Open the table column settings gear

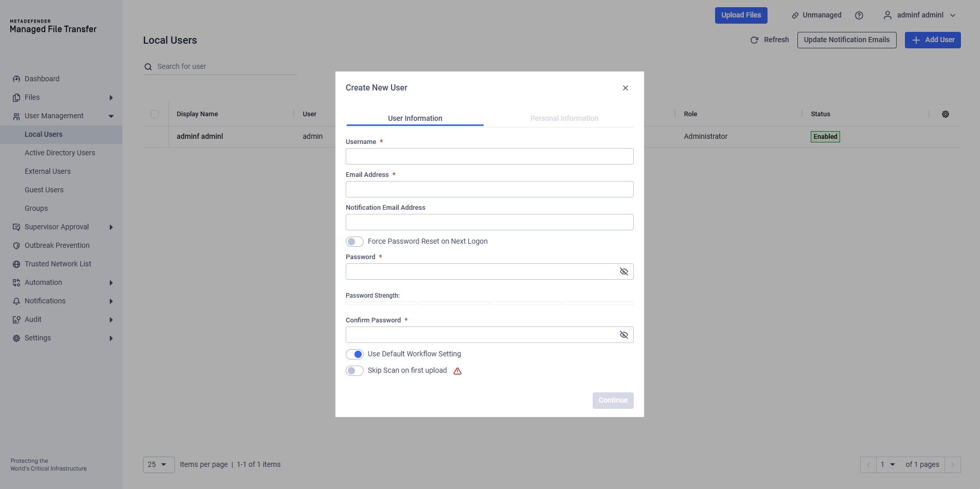point(945,114)
